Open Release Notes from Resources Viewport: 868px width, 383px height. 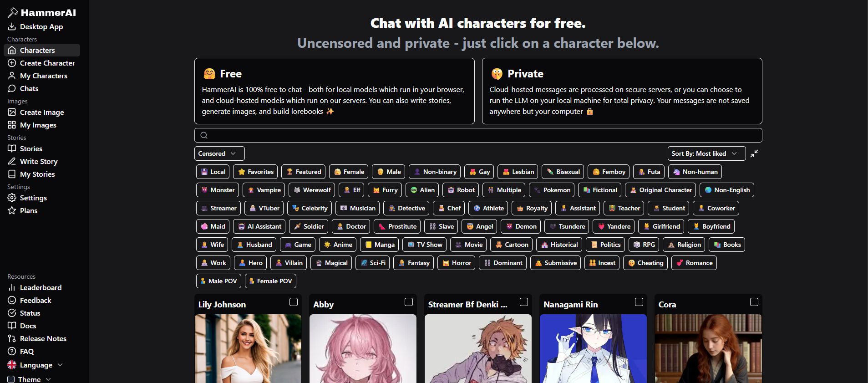tap(37, 338)
